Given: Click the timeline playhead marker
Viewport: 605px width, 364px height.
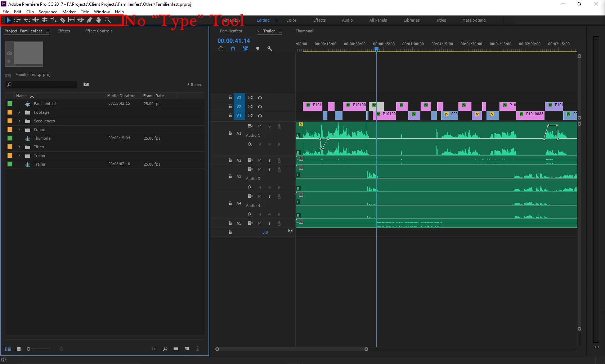Looking at the screenshot, I should point(376,49).
